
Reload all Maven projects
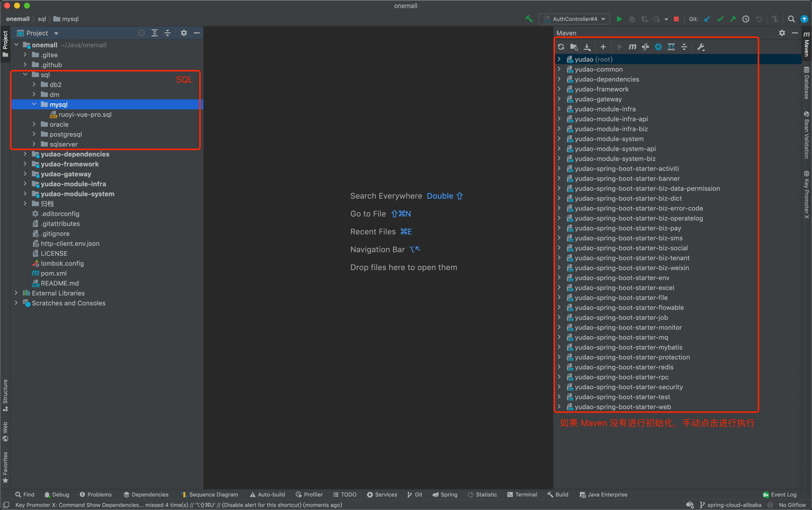click(x=561, y=47)
